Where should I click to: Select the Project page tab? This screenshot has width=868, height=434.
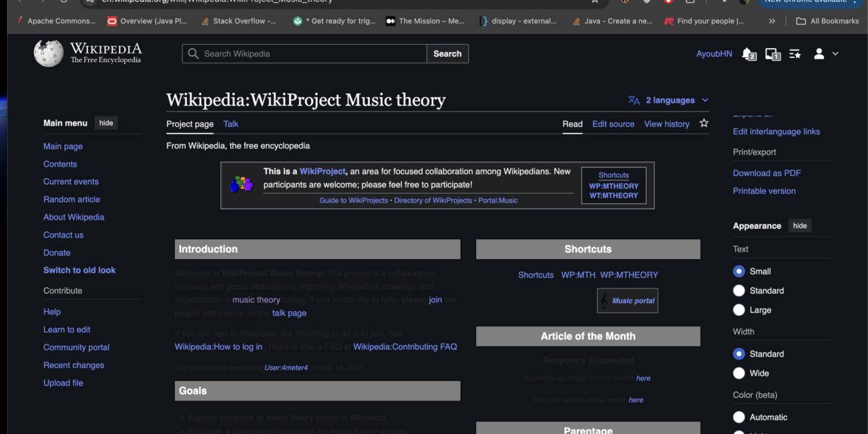190,124
